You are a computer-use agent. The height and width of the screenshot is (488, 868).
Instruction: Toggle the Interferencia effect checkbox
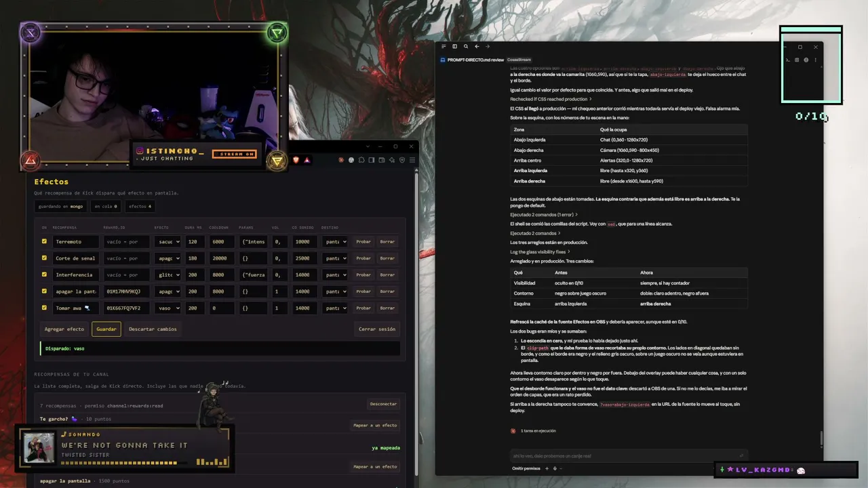[x=44, y=274]
